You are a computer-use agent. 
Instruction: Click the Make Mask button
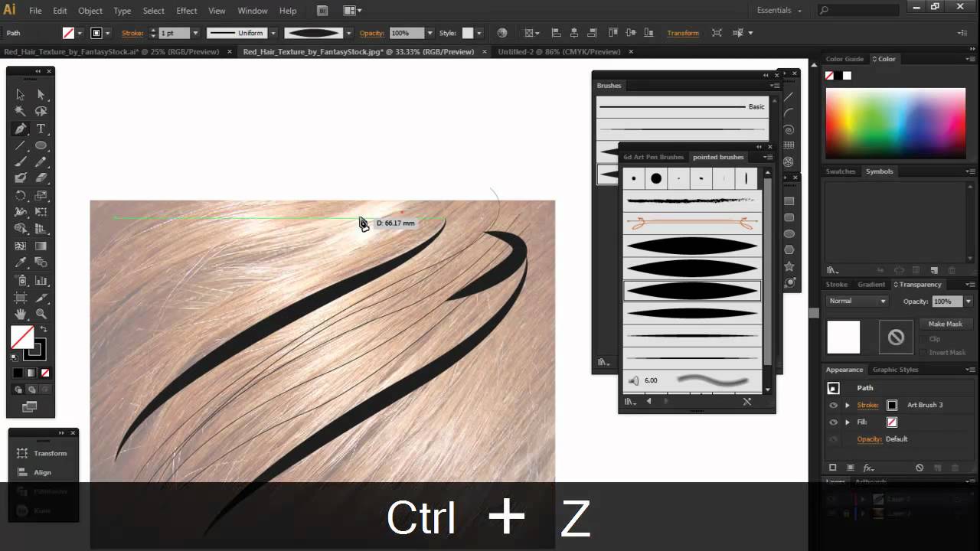coord(945,324)
